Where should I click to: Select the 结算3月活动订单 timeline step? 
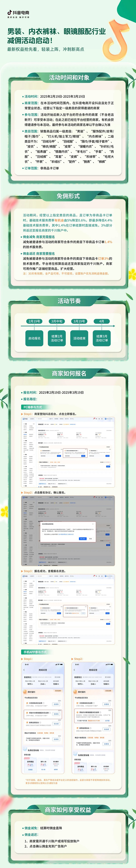tap(102, 338)
